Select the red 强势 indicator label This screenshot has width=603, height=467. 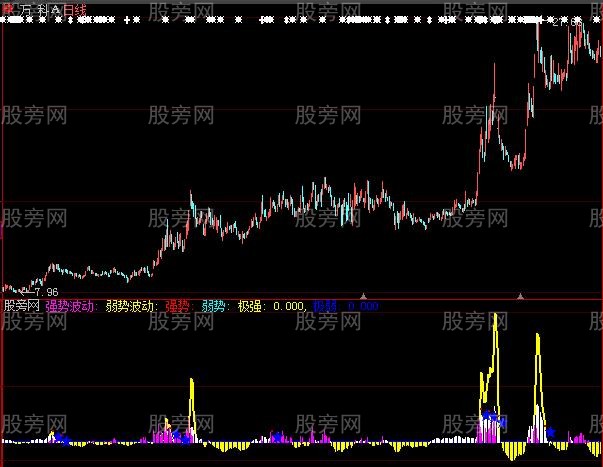179,307
